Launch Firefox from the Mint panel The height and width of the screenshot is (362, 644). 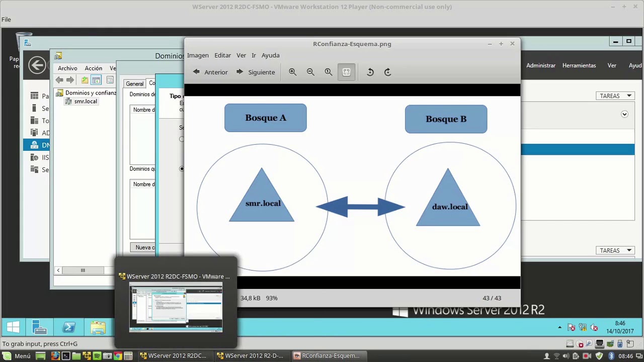(55, 356)
